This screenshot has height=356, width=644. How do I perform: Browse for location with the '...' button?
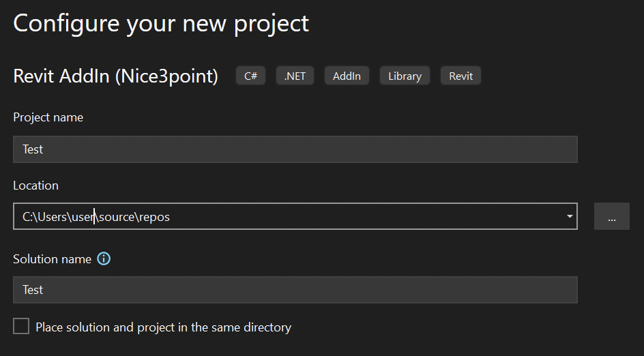[611, 217]
